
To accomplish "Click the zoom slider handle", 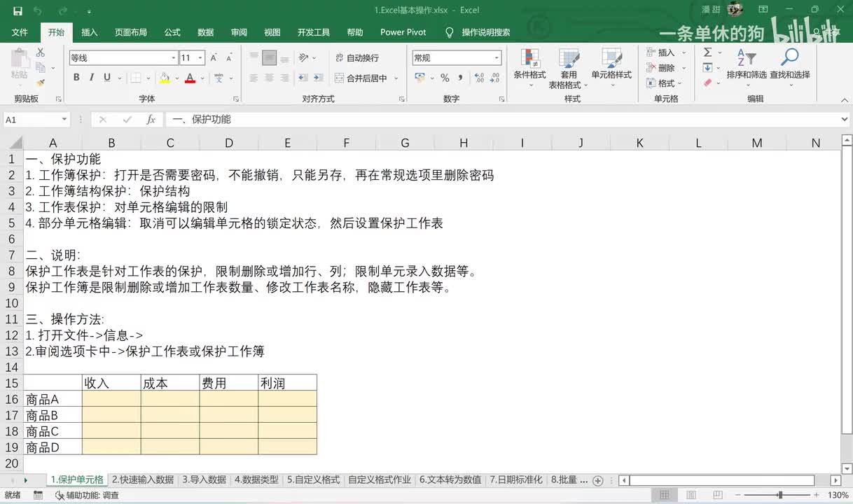I will pos(779,495).
